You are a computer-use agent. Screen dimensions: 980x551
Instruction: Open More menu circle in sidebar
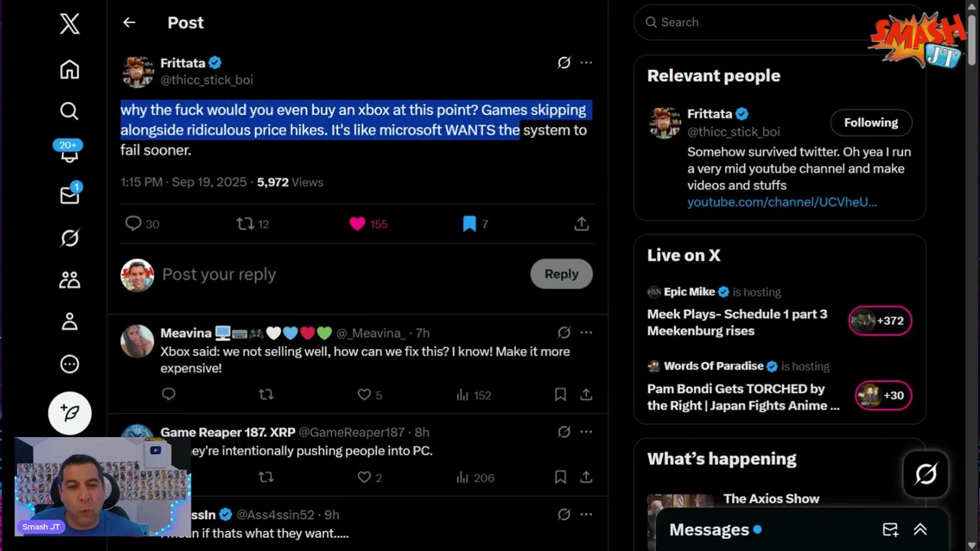[70, 364]
